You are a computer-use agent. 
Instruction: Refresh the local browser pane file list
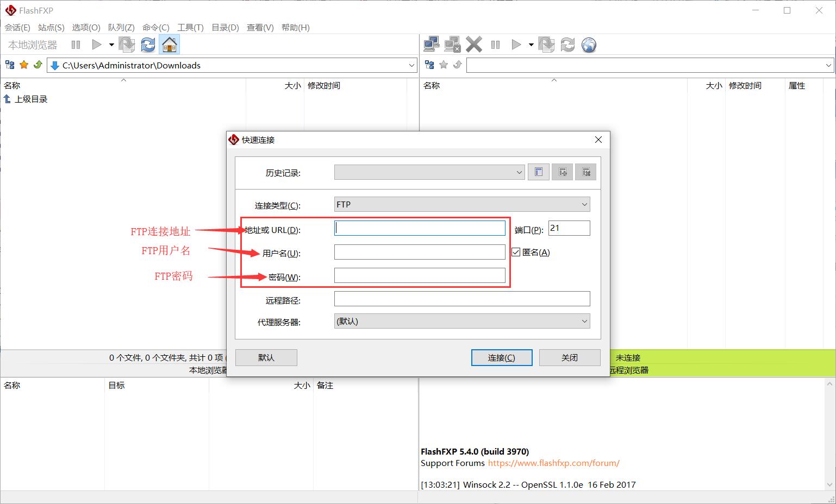148,45
